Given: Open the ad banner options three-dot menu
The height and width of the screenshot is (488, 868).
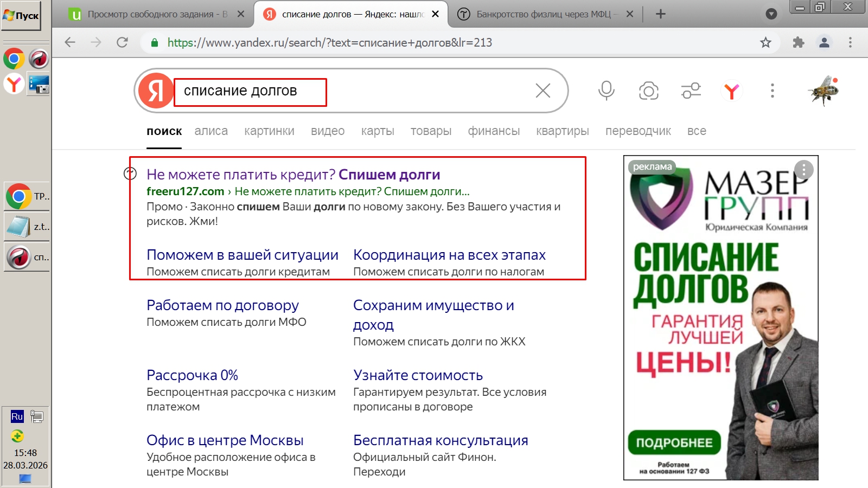Looking at the screenshot, I should pyautogui.click(x=803, y=170).
